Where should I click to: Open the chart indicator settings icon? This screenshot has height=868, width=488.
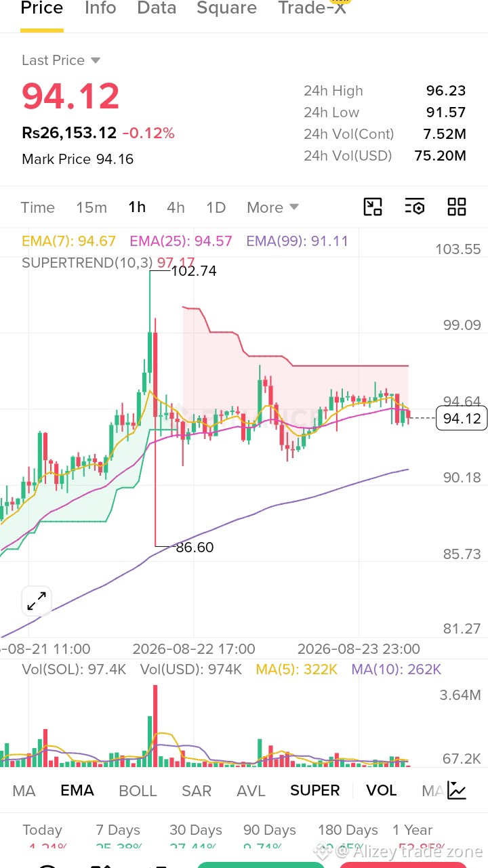[415, 207]
